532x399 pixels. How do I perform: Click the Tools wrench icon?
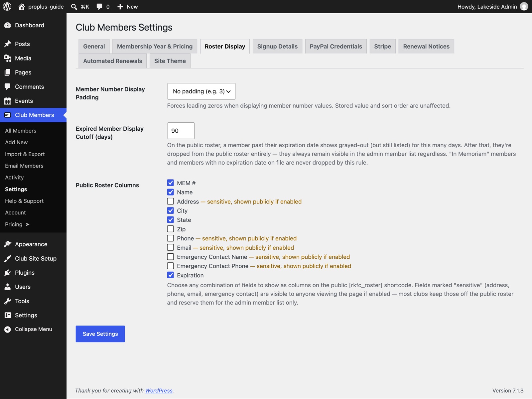click(8, 301)
